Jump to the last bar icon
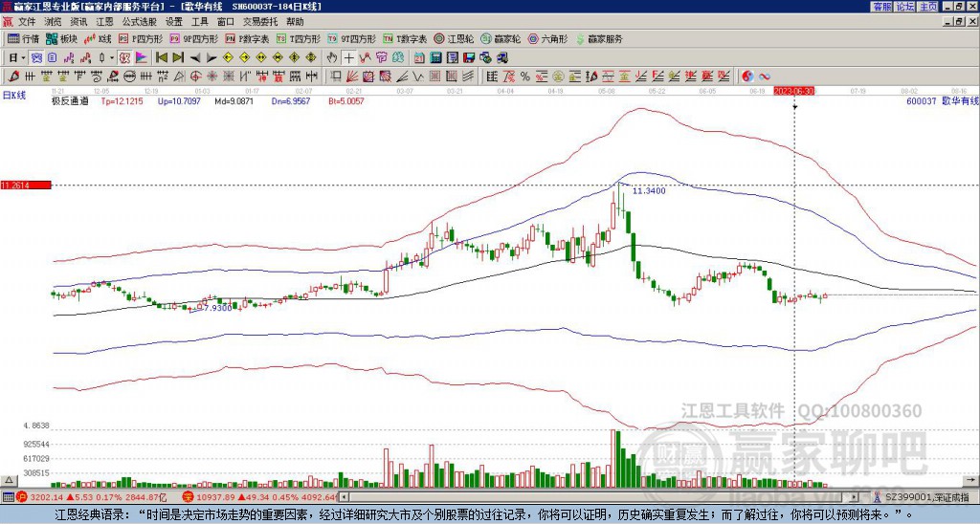 [178, 57]
